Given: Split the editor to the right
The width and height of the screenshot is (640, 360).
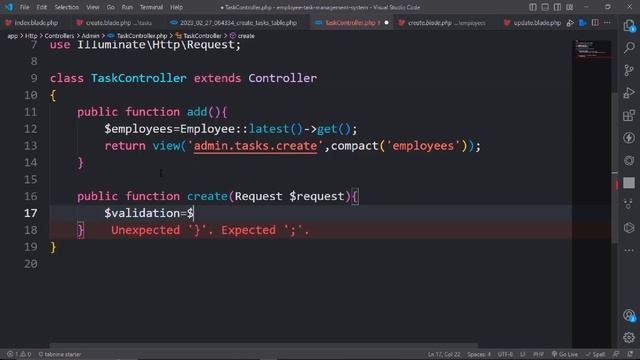Looking at the screenshot, I should [x=595, y=23].
